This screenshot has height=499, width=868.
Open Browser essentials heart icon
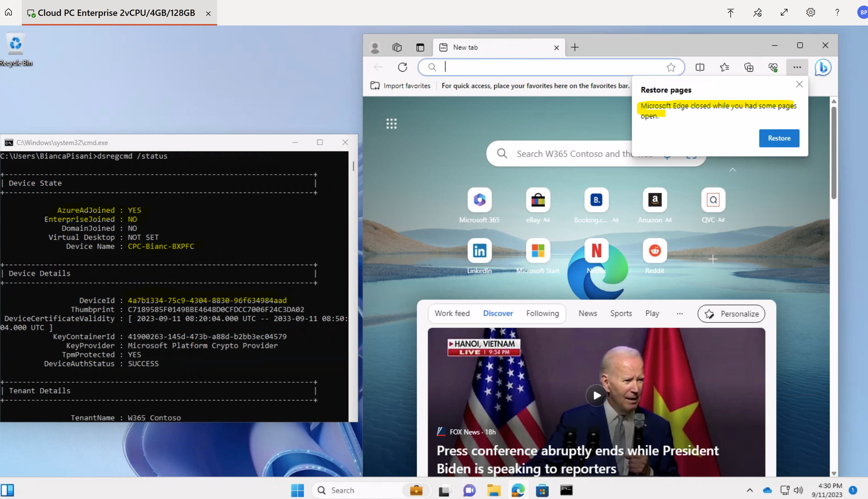(x=773, y=67)
